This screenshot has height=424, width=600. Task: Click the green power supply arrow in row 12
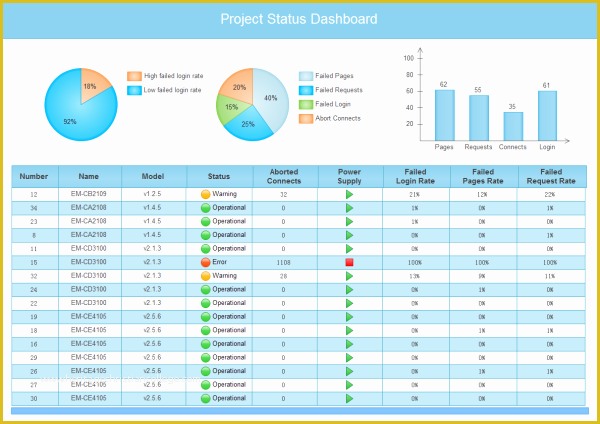(x=349, y=194)
